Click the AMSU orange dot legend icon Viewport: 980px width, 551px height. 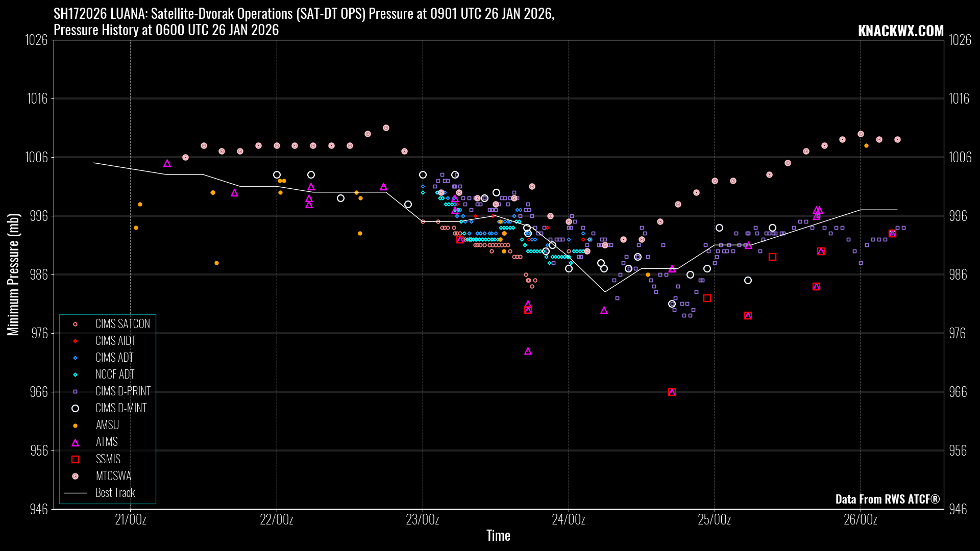coord(75,425)
